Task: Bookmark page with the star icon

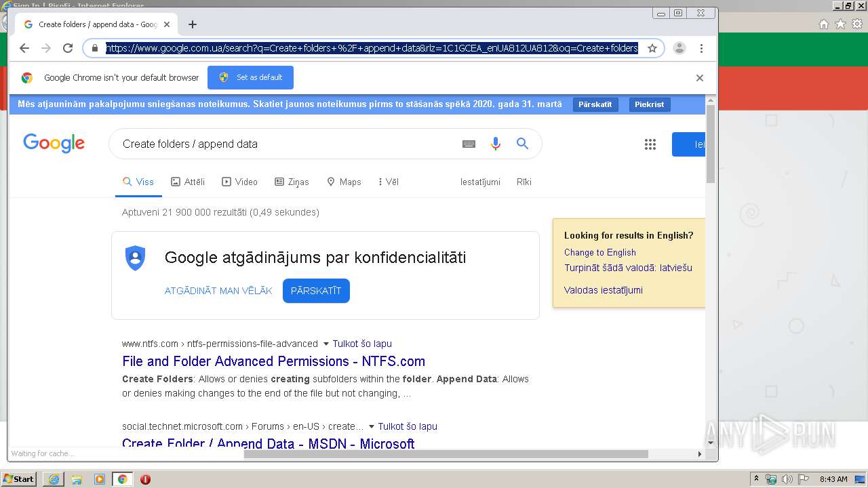Action: point(652,48)
